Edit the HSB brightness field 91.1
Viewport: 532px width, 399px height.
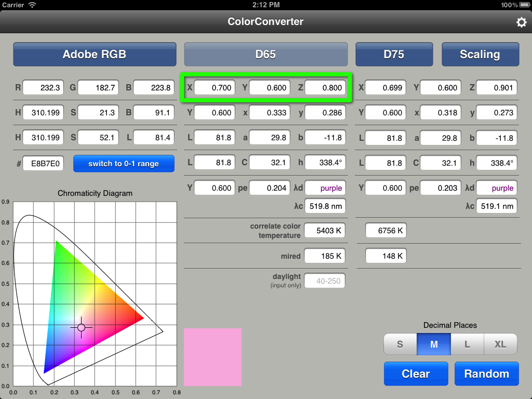pos(154,112)
